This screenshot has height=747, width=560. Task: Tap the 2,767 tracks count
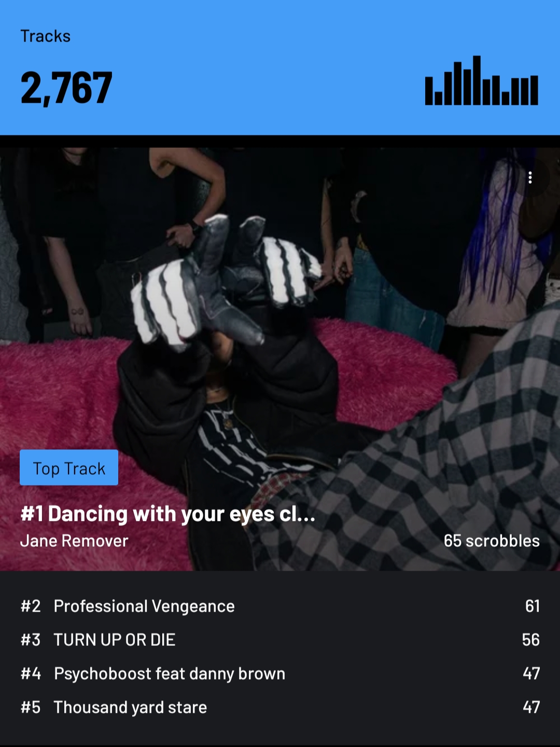(x=66, y=88)
